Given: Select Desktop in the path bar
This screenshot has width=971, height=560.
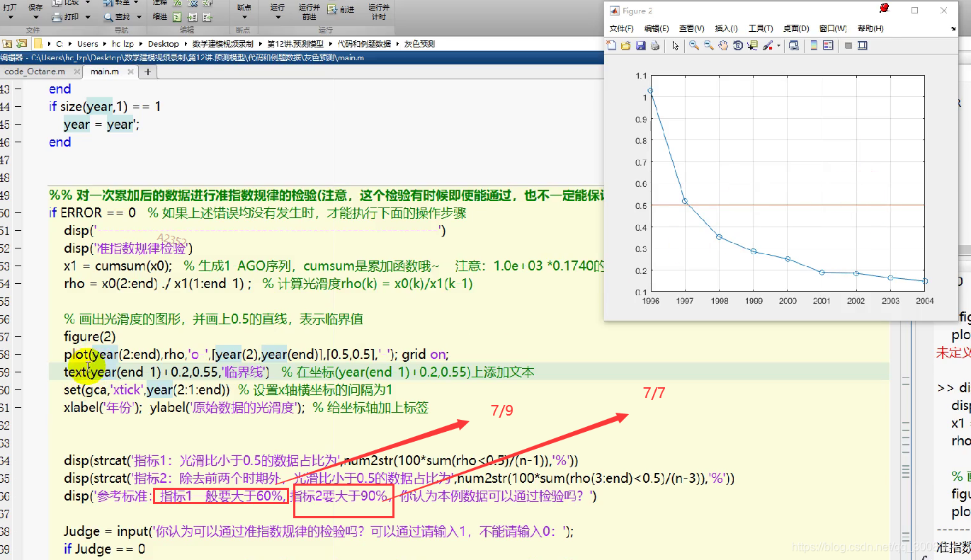Looking at the screenshot, I should click(x=164, y=44).
